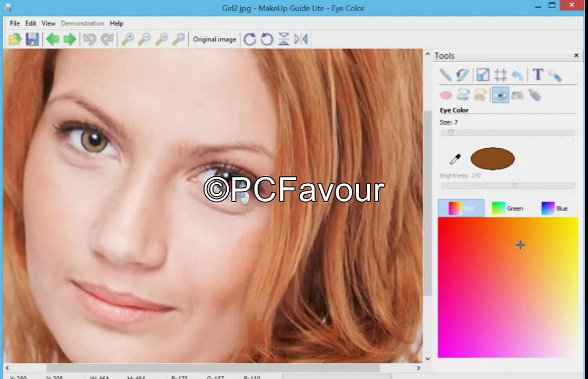Open an image file with the folder icon
Screen dimensions: 588x379
point(15,39)
